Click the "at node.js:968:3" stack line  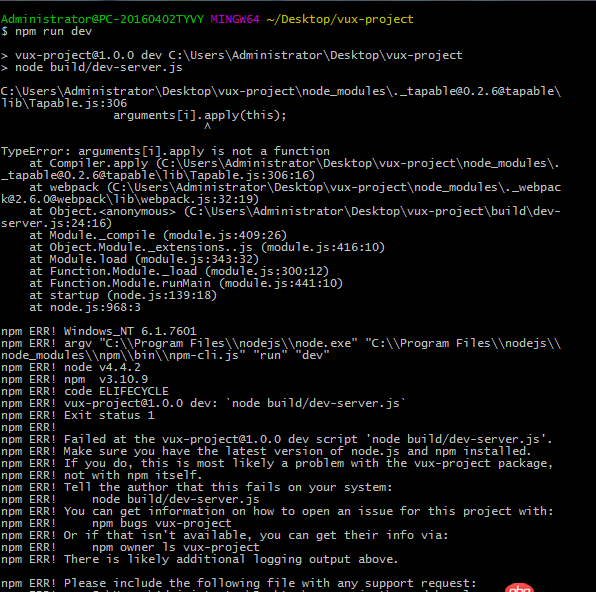85,307
